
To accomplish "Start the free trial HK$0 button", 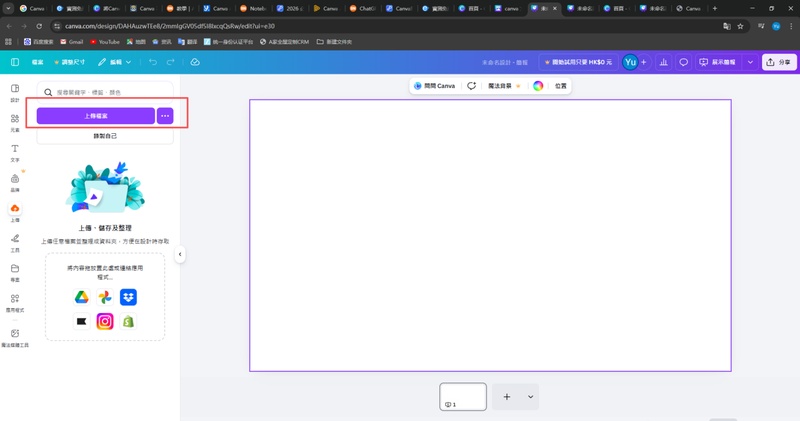I will (579, 62).
